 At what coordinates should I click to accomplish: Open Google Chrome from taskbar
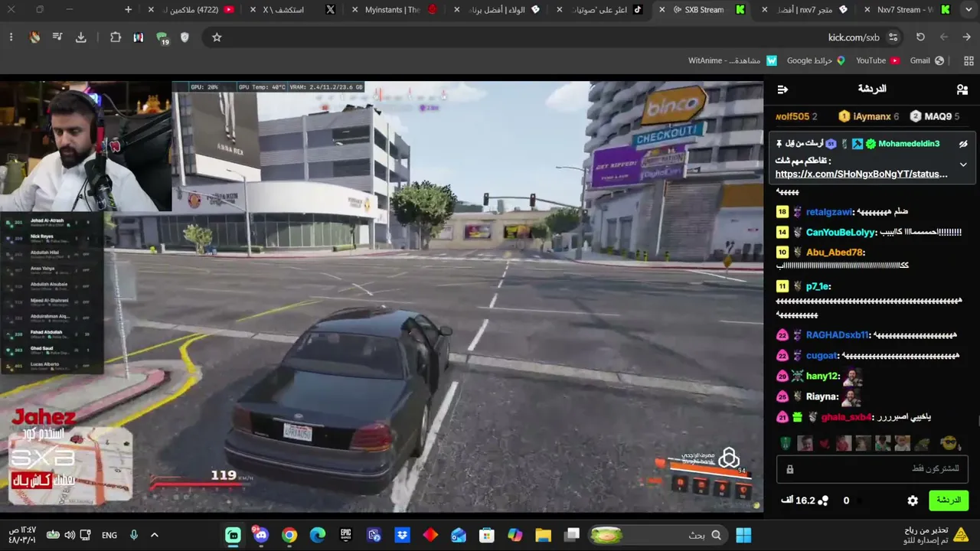tap(289, 535)
